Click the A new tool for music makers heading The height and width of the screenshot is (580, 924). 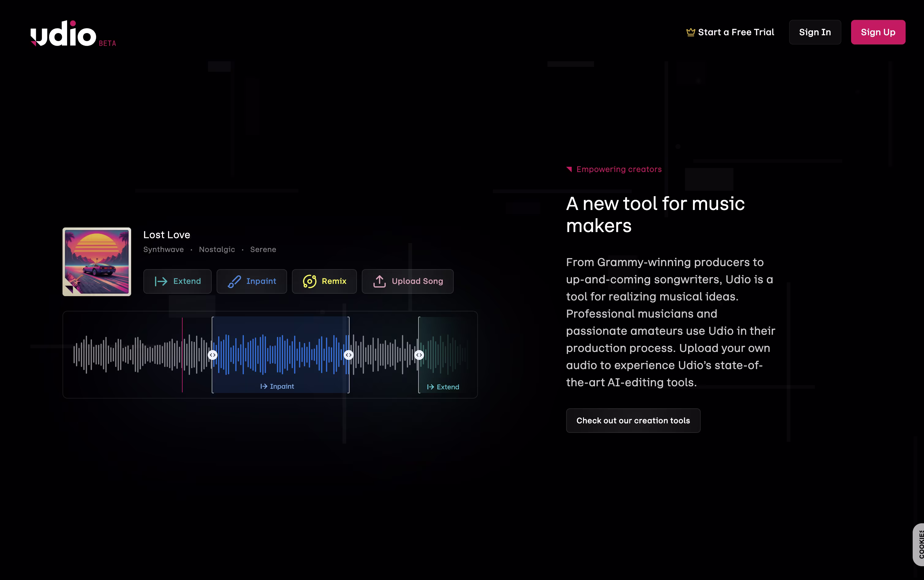click(x=655, y=214)
